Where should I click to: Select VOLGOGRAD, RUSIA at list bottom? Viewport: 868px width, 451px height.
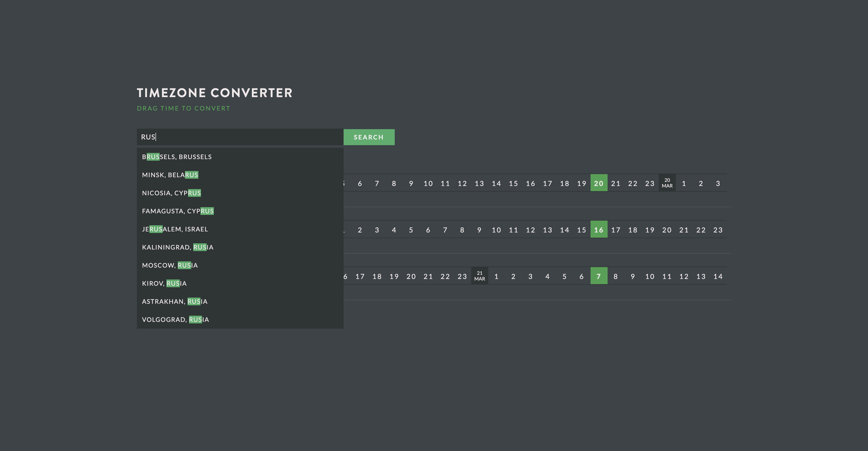(x=175, y=319)
